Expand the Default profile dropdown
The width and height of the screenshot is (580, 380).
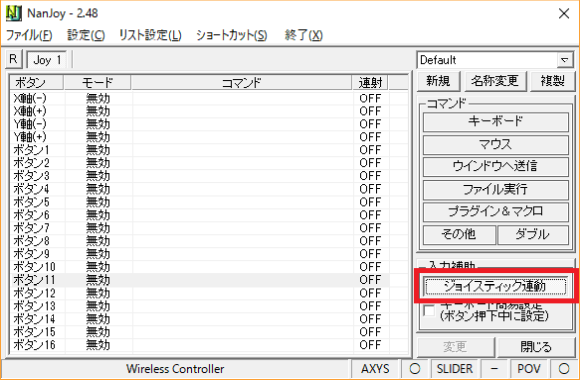coord(564,60)
